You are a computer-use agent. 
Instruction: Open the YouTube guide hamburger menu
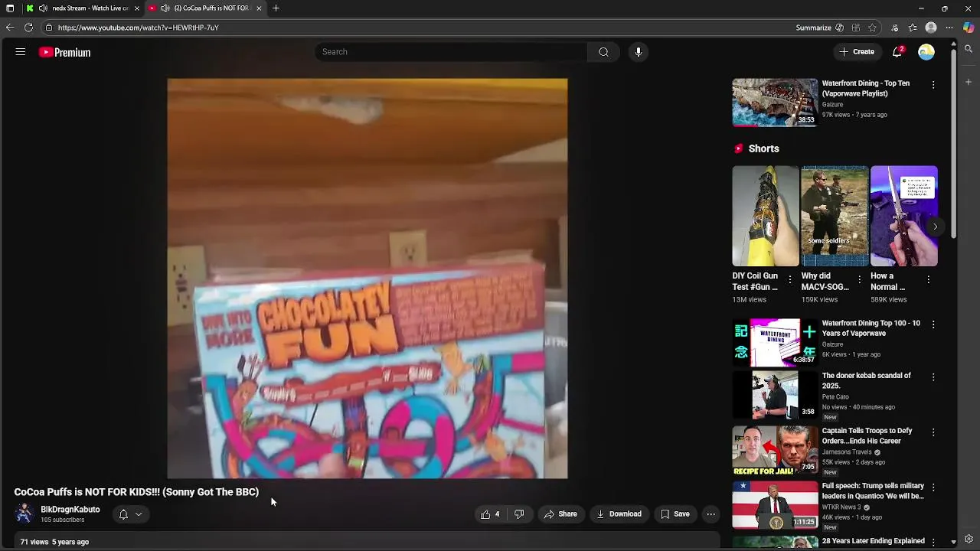[21, 52]
